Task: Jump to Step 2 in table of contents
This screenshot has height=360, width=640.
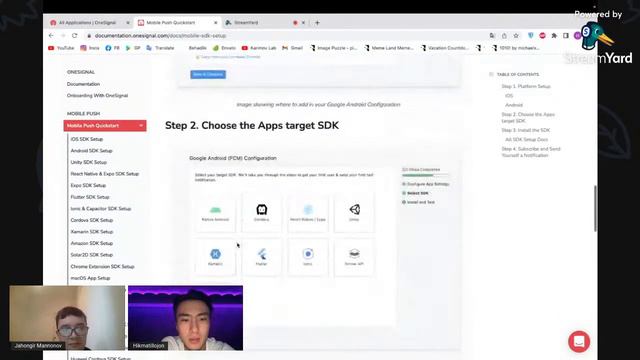Action: (528, 118)
